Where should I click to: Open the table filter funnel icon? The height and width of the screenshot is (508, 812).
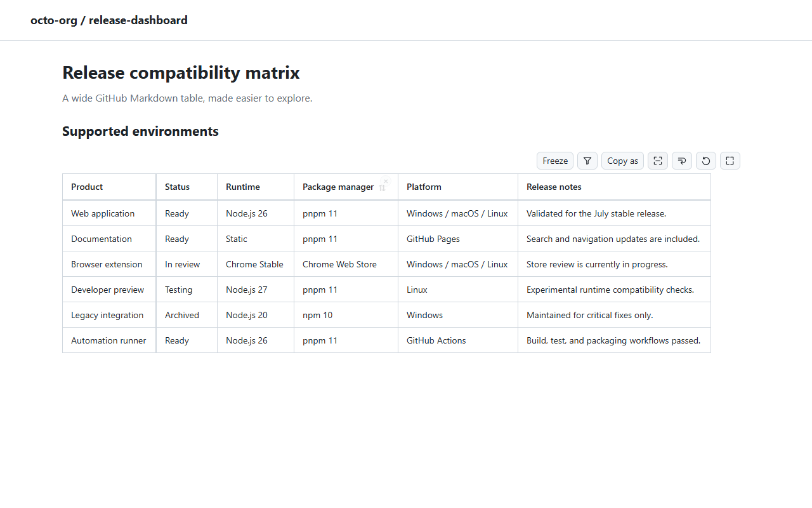(x=587, y=161)
